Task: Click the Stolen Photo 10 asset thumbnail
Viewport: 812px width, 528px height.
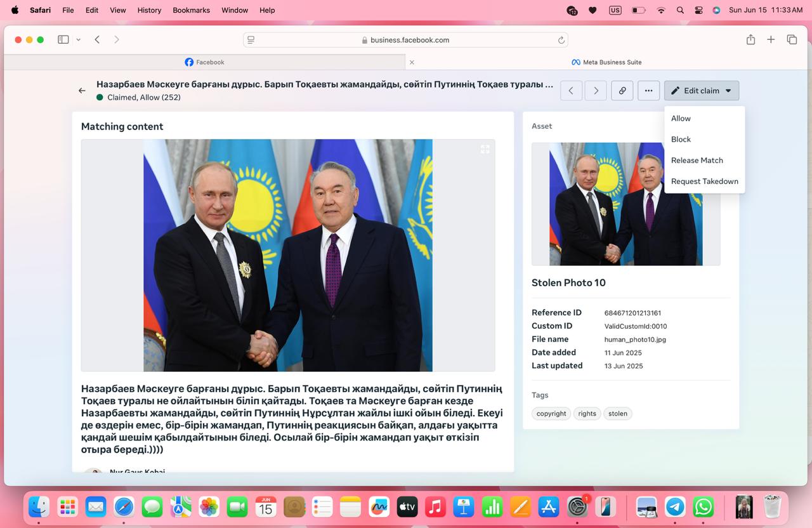Action: click(625, 204)
